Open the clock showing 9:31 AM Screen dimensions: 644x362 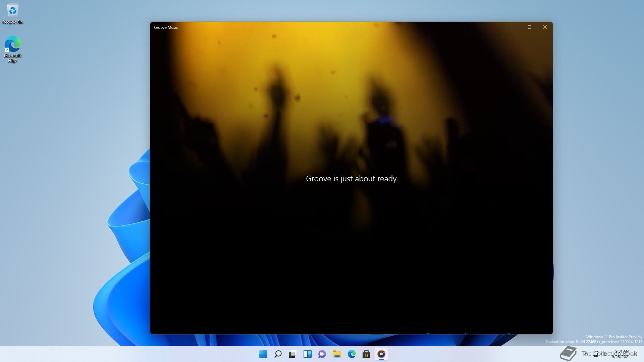click(x=622, y=354)
